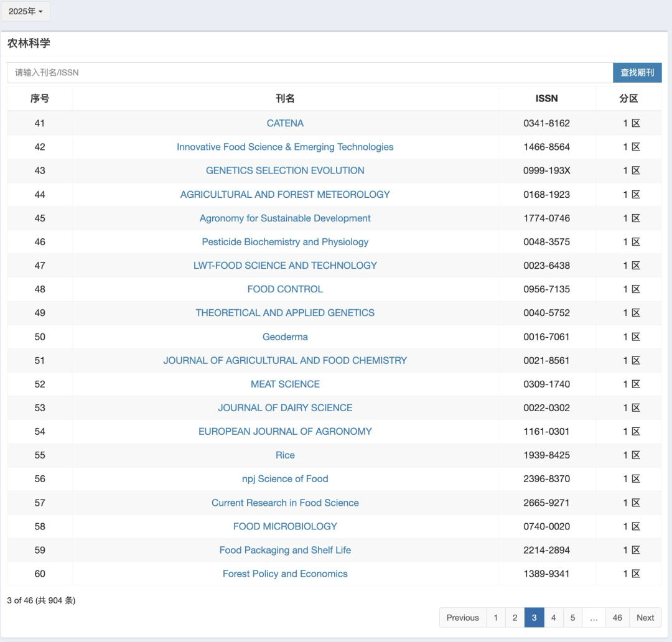
Task: Open Food Packaging and Shelf Life link
Action: (285, 550)
